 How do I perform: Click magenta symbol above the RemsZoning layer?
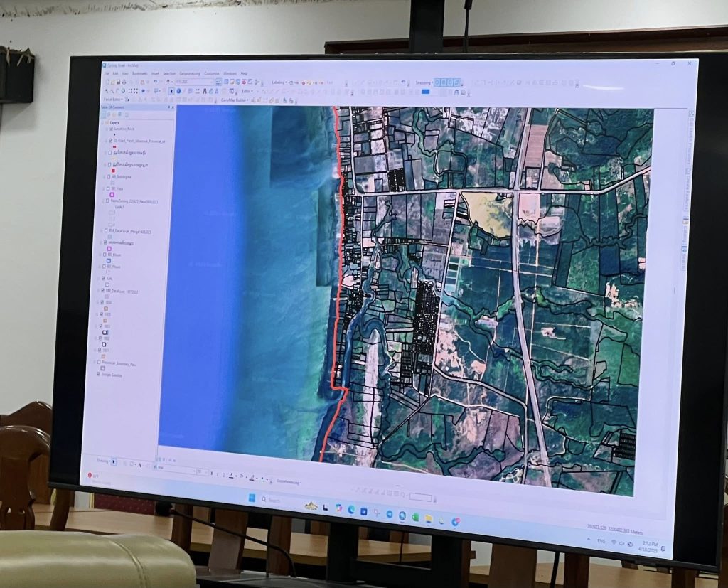coord(112,195)
